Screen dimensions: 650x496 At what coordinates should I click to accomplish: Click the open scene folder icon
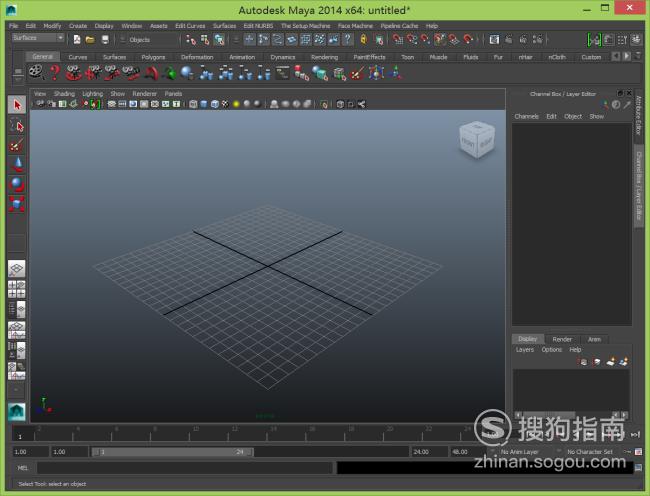90,40
